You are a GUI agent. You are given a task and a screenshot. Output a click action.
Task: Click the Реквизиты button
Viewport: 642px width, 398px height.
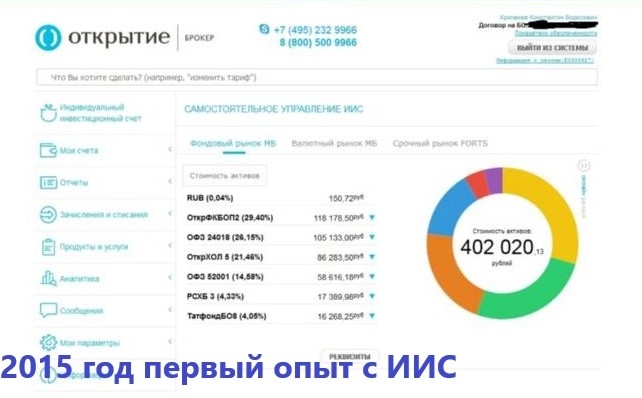pos(350,357)
